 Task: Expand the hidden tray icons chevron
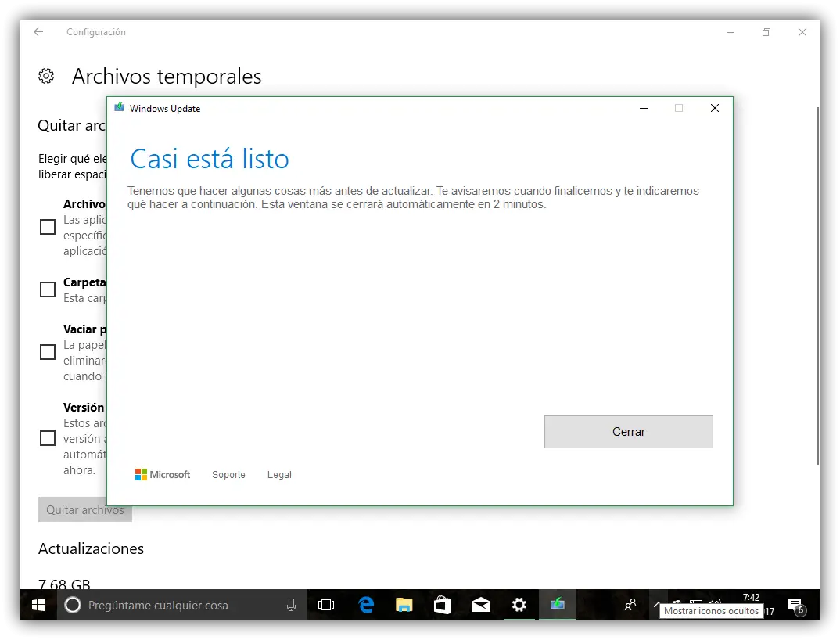point(657,605)
